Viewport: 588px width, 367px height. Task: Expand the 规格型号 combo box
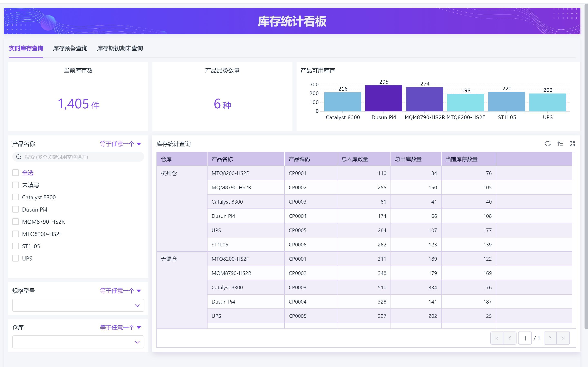[78, 305]
